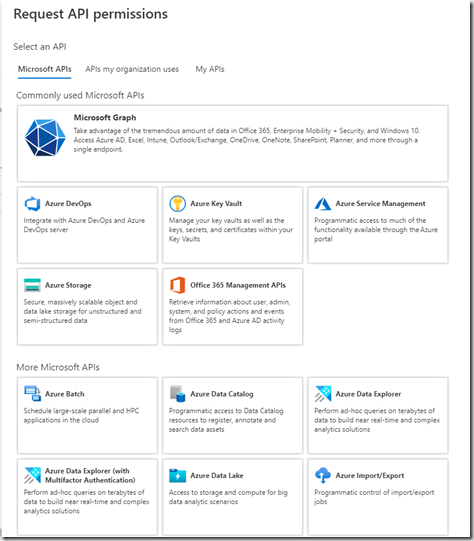This screenshot has height=541, width=474.
Task: Switch to the Microsoft APIs tab
Action: point(45,69)
